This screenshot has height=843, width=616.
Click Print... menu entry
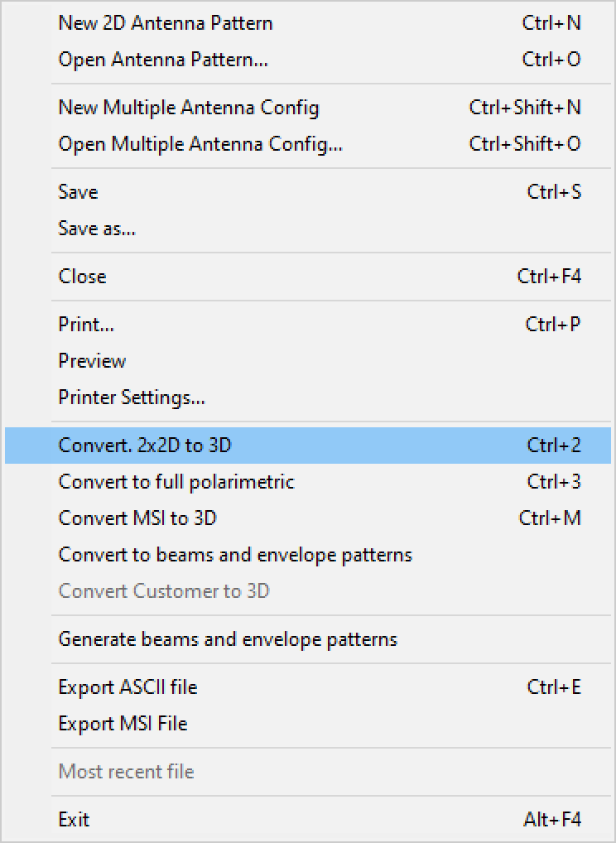pyautogui.click(x=86, y=325)
